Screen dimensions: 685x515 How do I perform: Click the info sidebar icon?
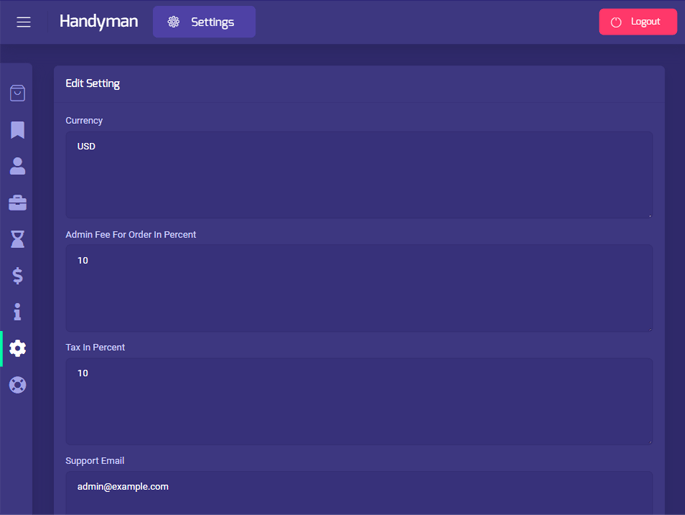click(17, 312)
